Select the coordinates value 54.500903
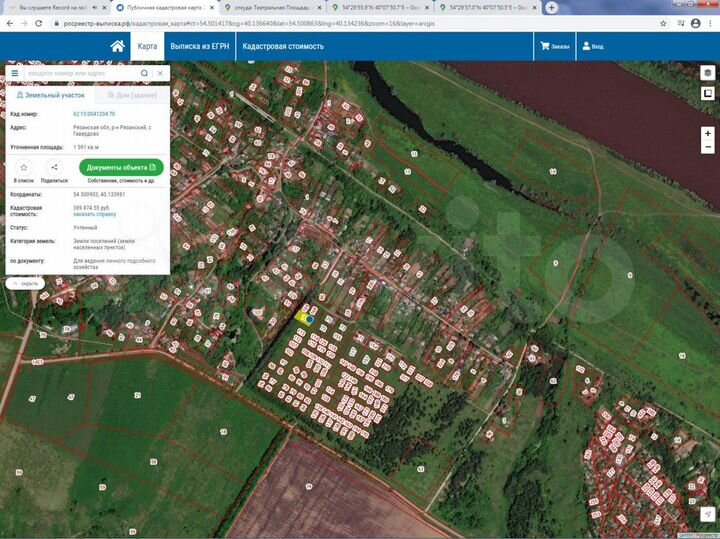 click(x=99, y=195)
